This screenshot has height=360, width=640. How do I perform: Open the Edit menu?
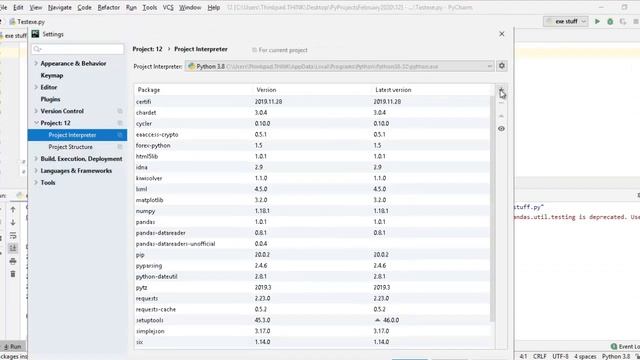click(18, 7)
